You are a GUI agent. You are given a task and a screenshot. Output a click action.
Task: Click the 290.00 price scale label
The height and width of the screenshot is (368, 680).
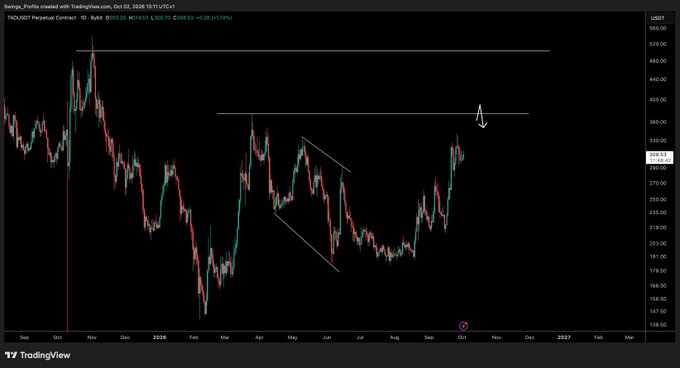657,168
